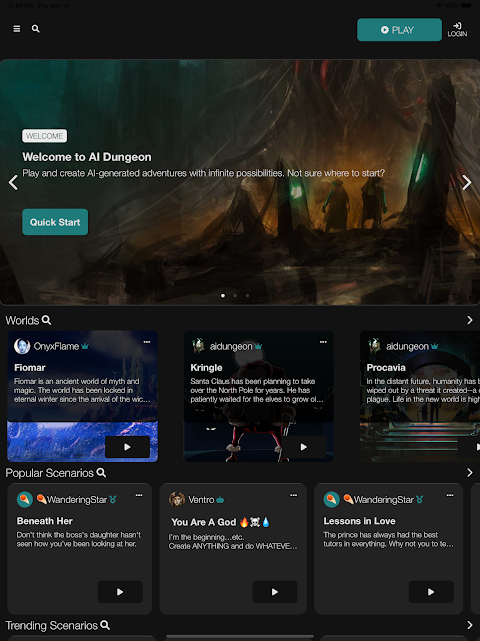Open the Procavia title
The image size is (480, 641).
[386, 368]
